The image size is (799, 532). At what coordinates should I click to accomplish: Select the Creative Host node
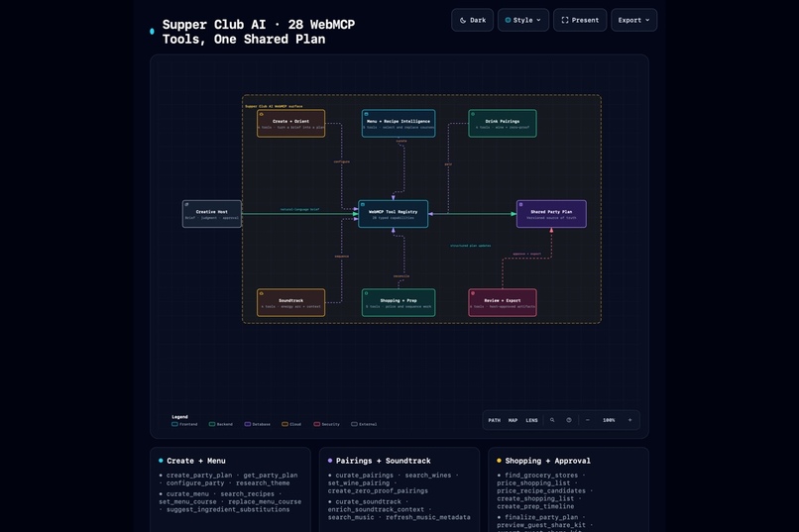point(212,214)
